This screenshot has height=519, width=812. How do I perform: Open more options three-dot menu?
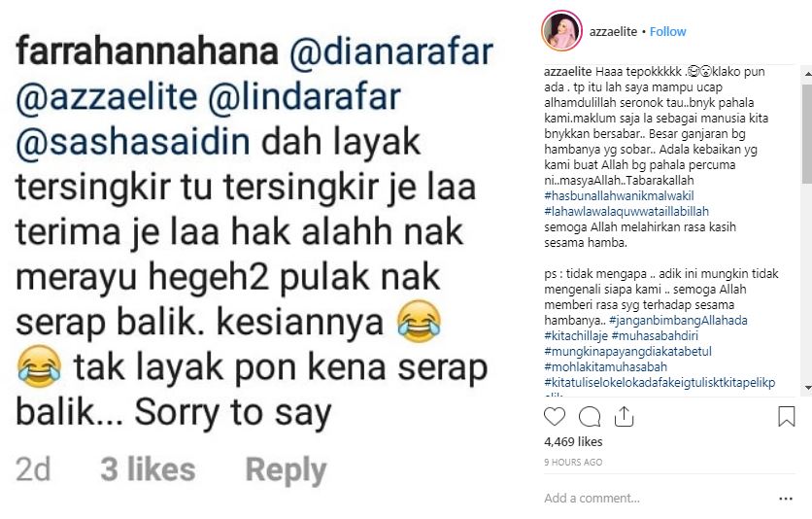(x=786, y=499)
